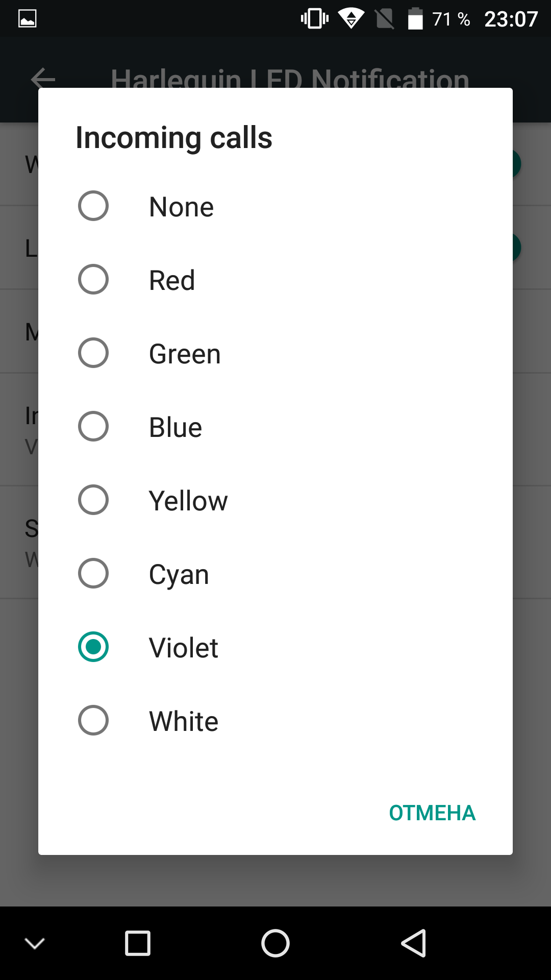
Task: Tap the navigation back triangle
Action: click(x=413, y=943)
